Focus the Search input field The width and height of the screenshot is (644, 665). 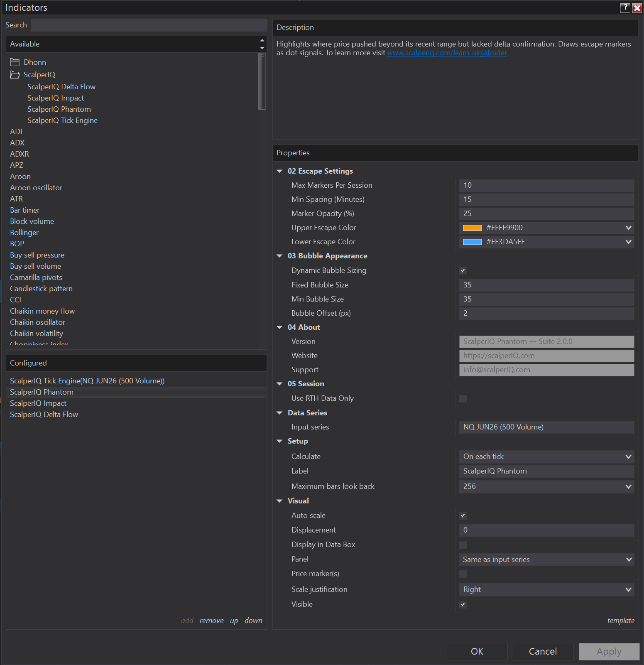149,25
